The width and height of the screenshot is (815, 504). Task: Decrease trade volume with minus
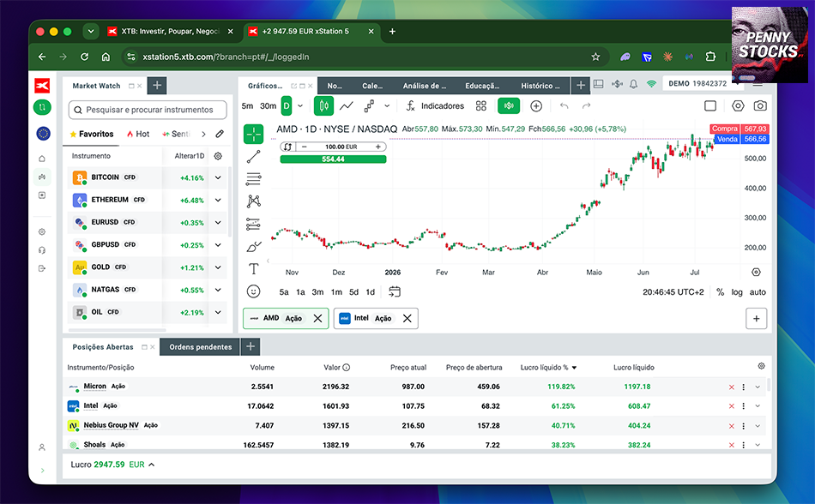point(304,147)
